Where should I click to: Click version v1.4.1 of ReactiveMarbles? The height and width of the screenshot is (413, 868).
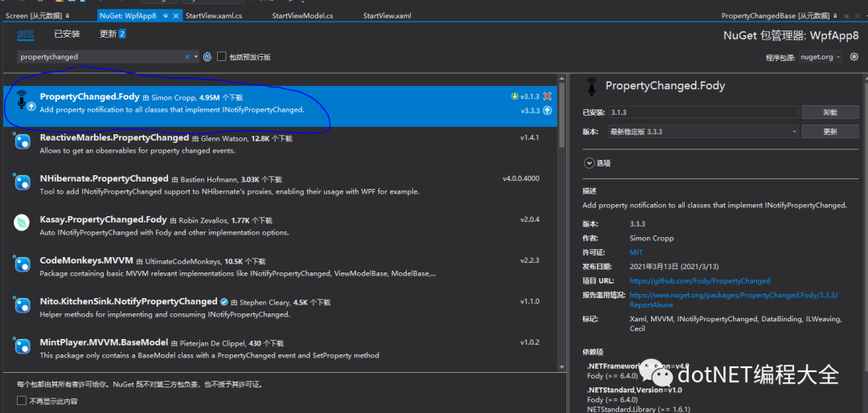529,137
